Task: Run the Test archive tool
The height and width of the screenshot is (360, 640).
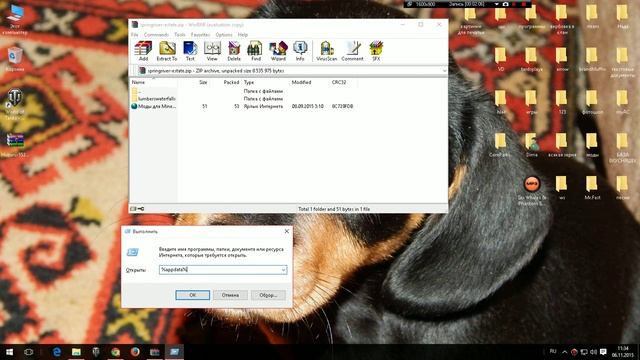Action: (190, 51)
